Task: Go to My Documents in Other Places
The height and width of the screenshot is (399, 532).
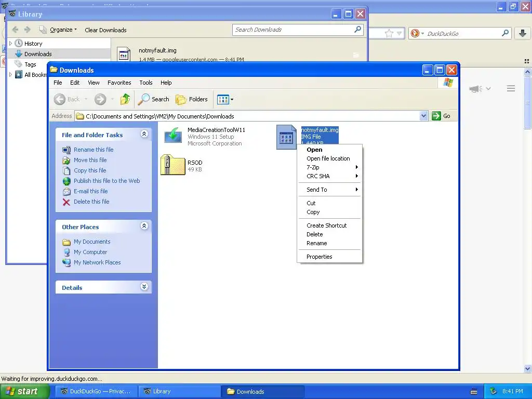Action: (x=91, y=242)
